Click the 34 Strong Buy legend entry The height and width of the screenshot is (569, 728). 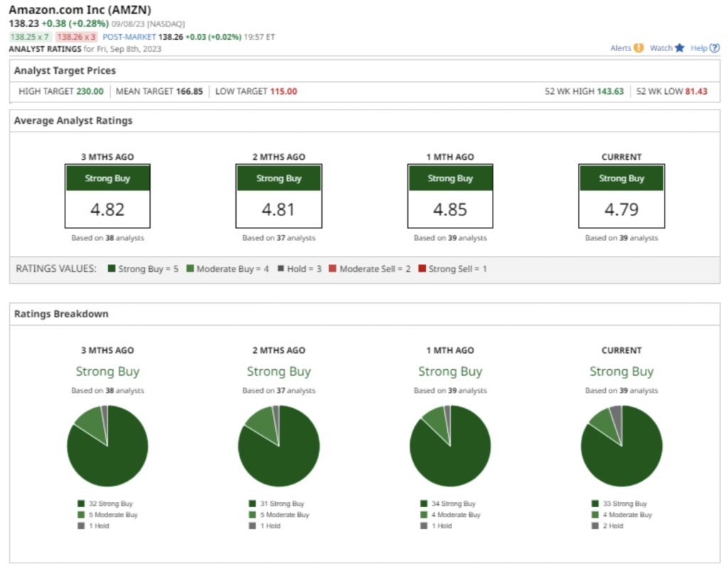tap(448, 504)
